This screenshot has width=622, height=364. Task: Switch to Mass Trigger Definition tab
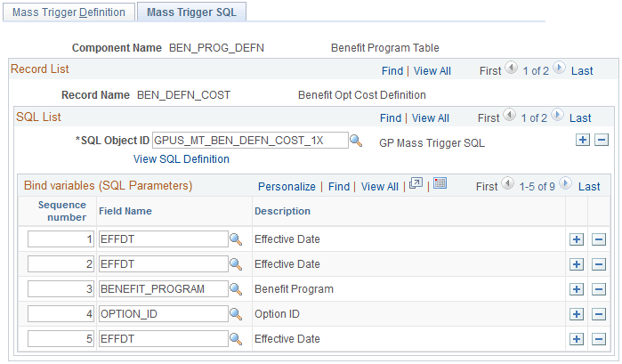click(x=69, y=12)
